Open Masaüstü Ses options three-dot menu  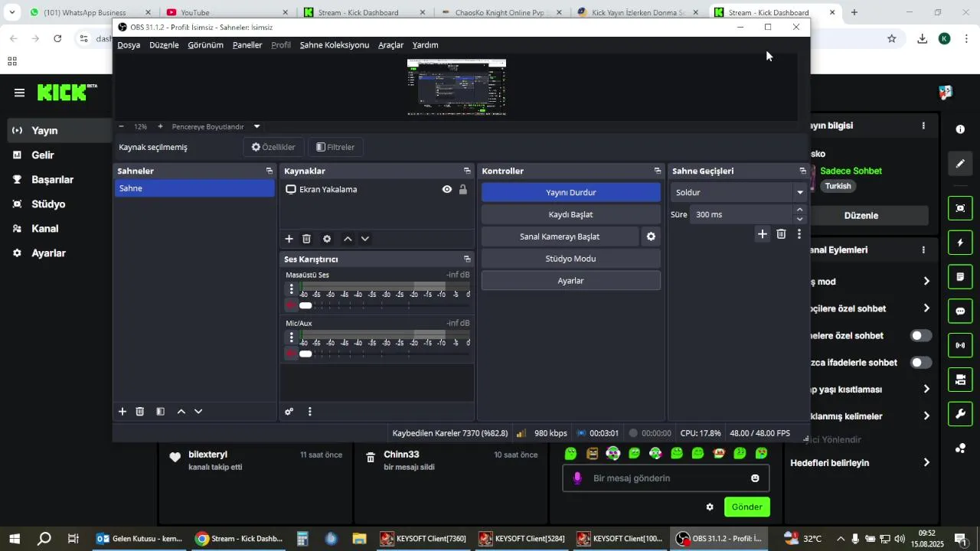point(291,289)
